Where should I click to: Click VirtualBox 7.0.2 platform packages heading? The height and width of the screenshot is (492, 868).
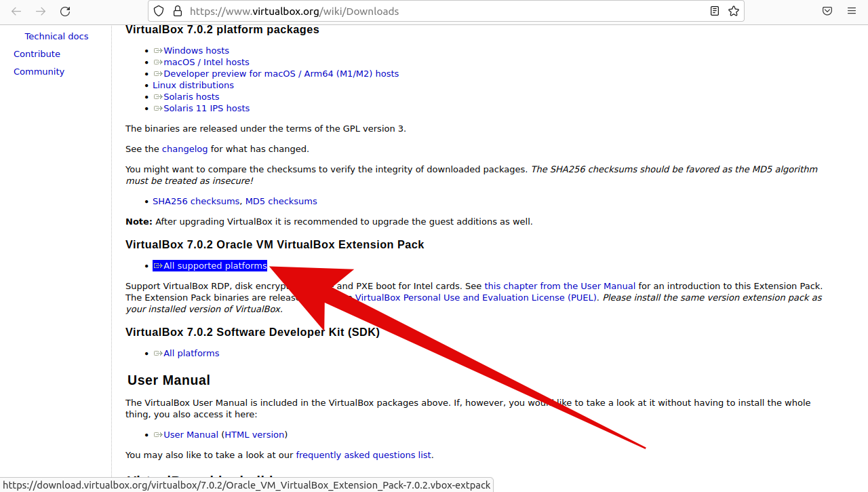[222, 30]
